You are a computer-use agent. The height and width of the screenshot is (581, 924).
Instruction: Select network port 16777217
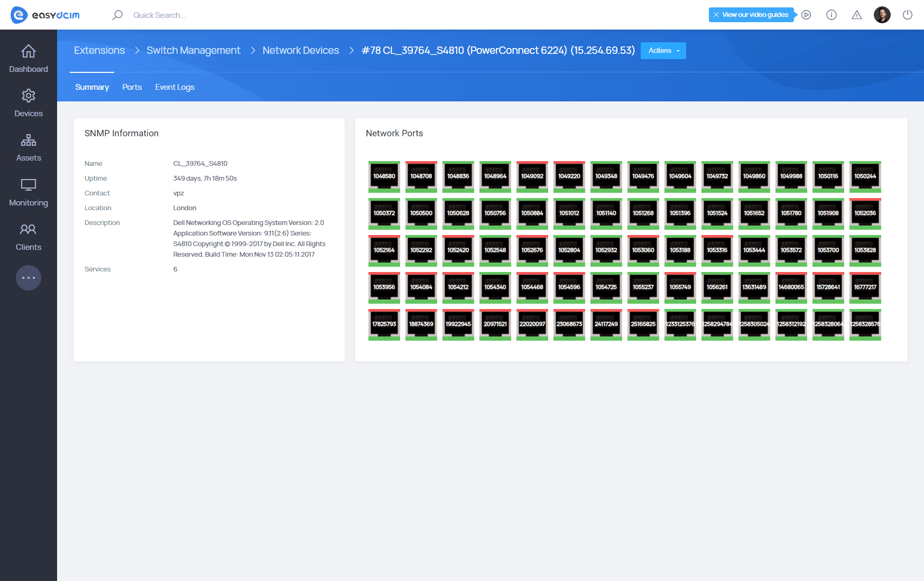[865, 287]
